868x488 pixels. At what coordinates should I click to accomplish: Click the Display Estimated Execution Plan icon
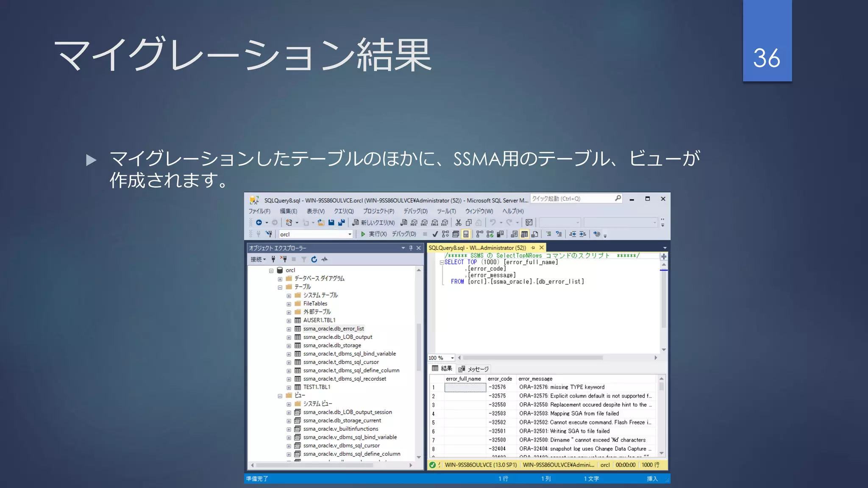(x=445, y=234)
